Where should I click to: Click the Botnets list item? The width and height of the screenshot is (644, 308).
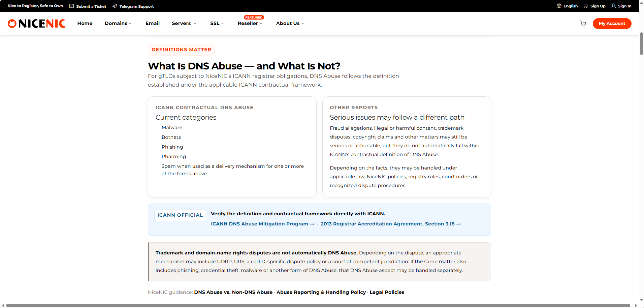pyautogui.click(x=171, y=137)
